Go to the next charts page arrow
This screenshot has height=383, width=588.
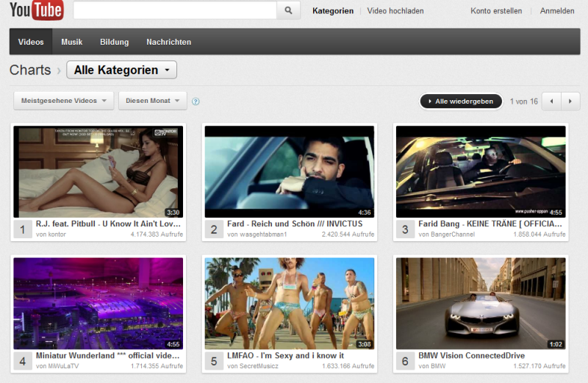pyautogui.click(x=570, y=101)
